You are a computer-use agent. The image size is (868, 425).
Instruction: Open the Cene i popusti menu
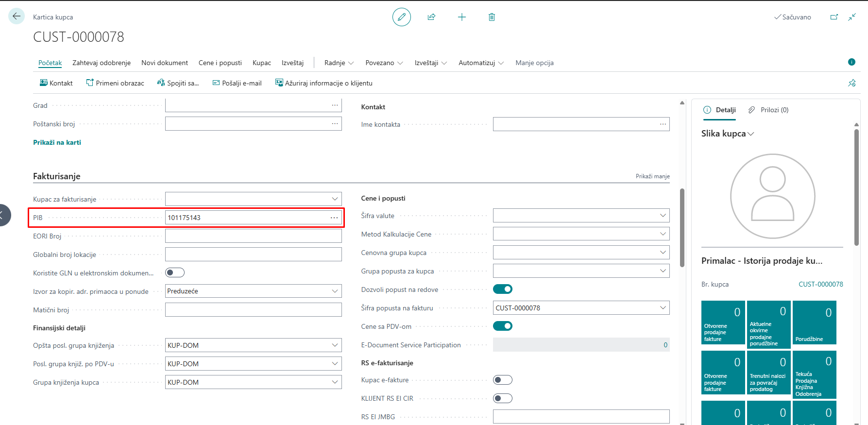[220, 63]
